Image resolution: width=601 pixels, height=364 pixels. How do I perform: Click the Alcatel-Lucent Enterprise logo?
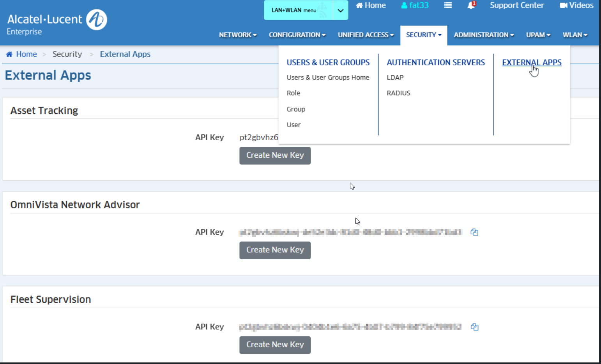(x=57, y=22)
